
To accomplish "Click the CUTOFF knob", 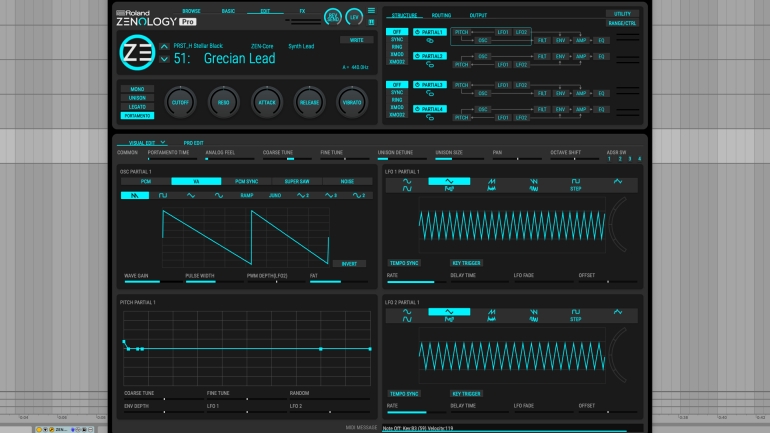I will 180,102.
